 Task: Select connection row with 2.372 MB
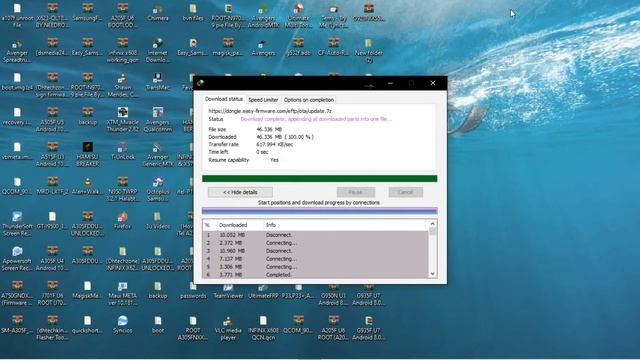pyautogui.click(x=315, y=243)
